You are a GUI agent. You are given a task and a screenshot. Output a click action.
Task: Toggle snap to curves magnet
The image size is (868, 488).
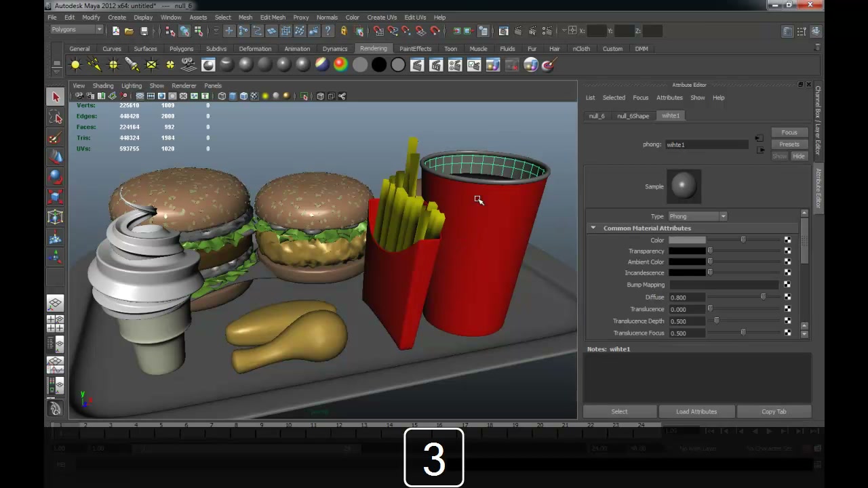coord(393,31)
